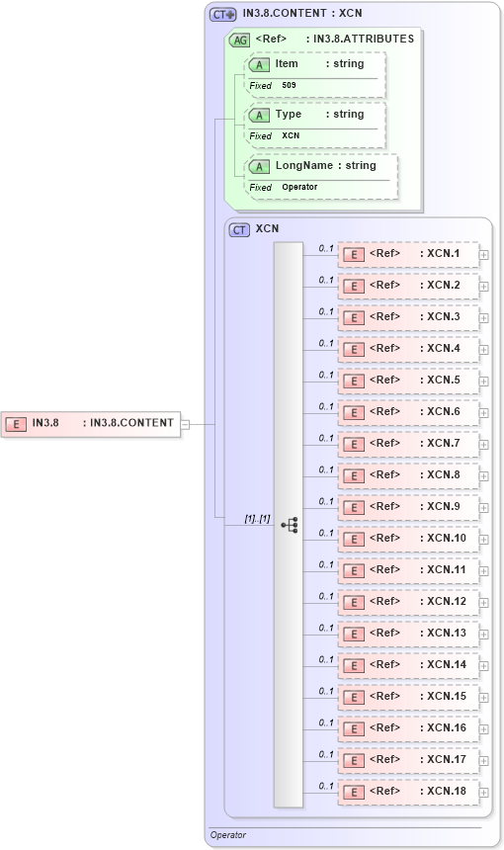This screenshot has width=504, height=850.
Task: Select the fixed value 509
Action: pyautogui.click(x=289, y=85)
